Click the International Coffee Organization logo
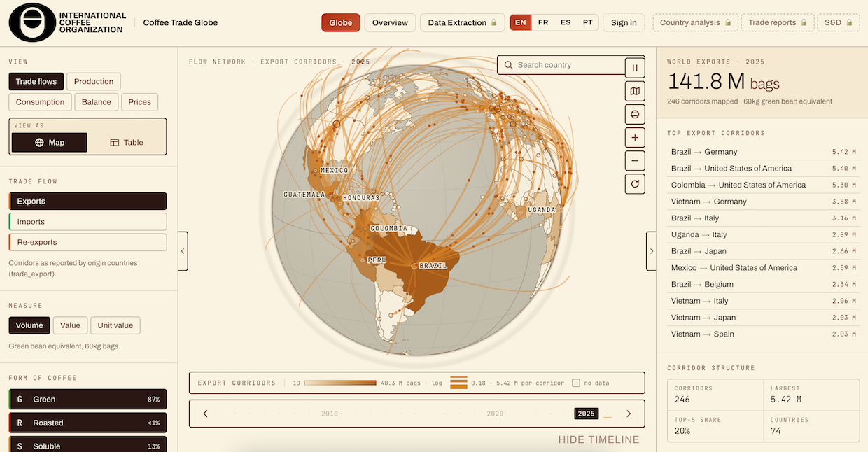Screen dimensions: 868x452 pos(68,22)
